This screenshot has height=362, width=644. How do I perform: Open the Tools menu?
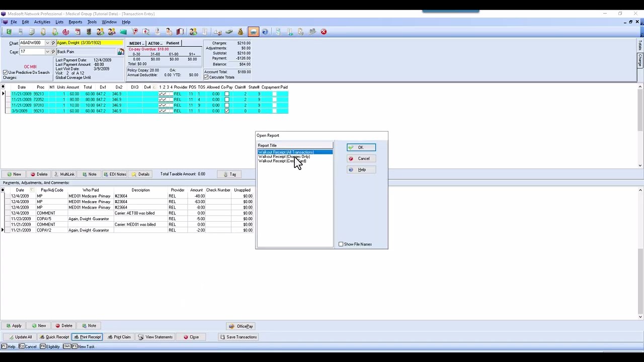point(92,22)
